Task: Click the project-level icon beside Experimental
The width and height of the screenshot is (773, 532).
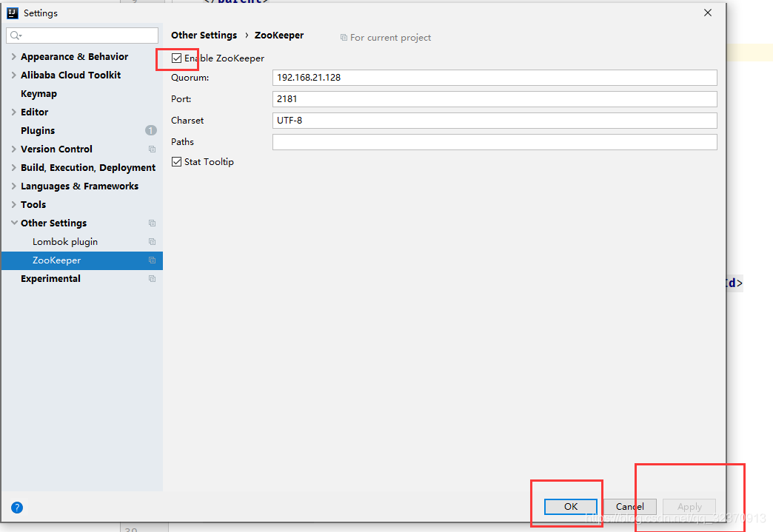Action: point(152,279)
